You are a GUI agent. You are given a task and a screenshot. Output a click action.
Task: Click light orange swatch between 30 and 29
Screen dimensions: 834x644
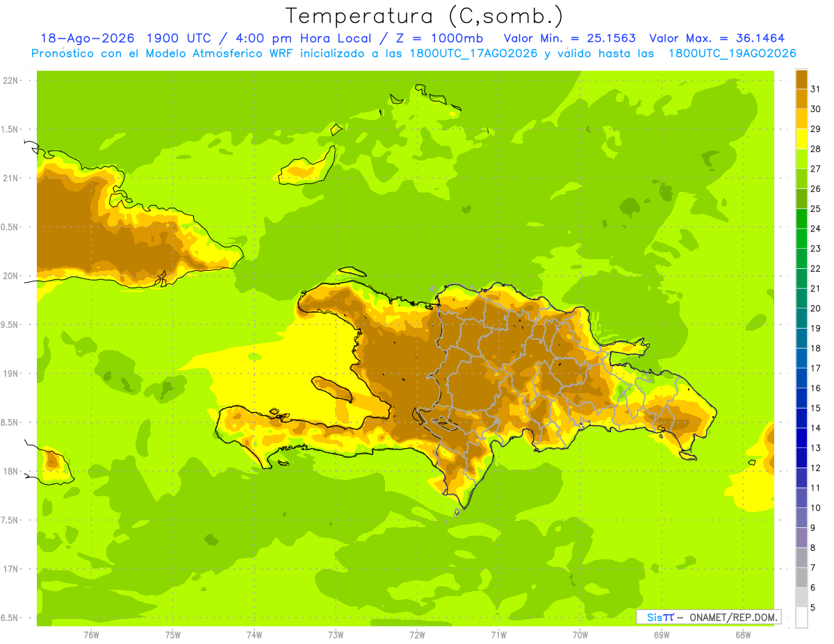click(801, 119)
